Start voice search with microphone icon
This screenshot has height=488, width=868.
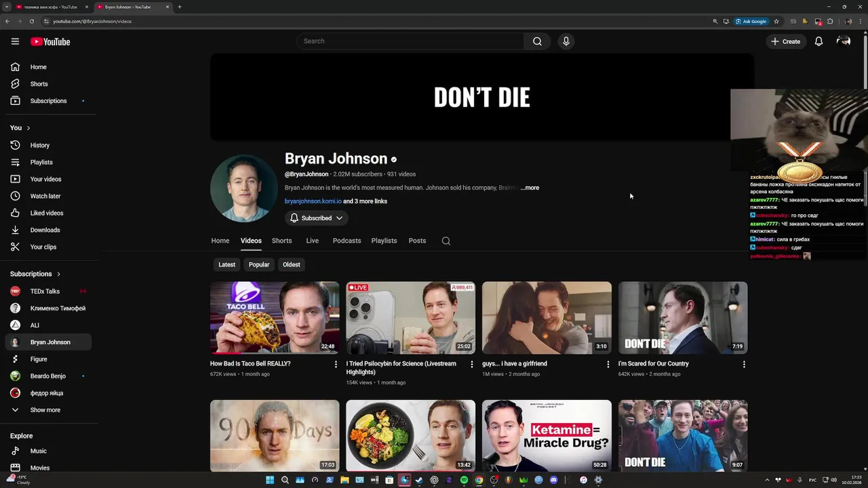[566, 41]
